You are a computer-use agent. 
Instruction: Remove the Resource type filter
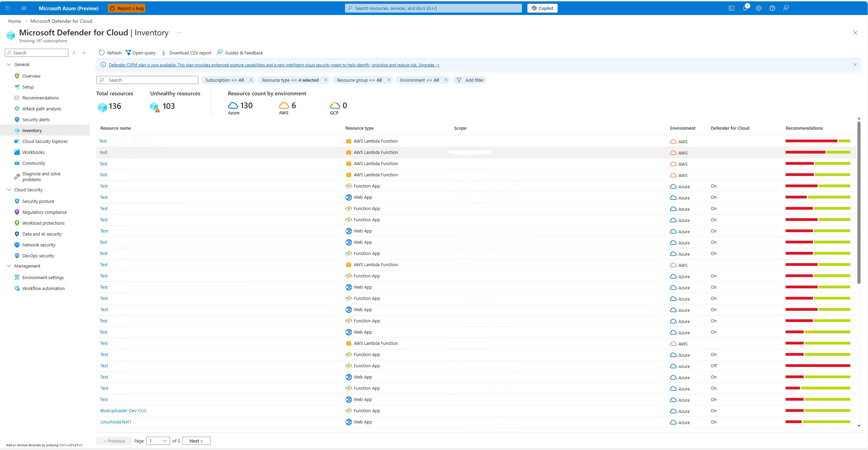click(x=326, y=80)
